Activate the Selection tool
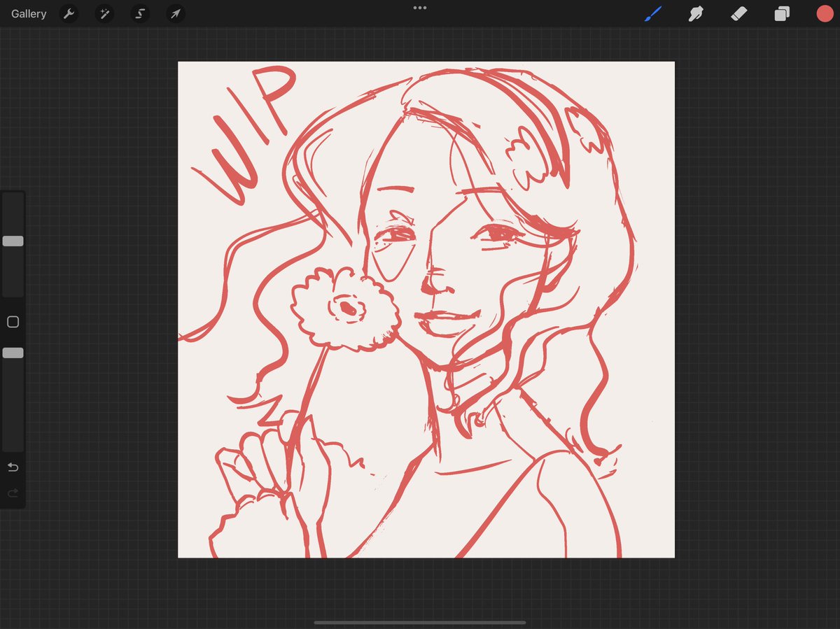 tap(140, 13)
